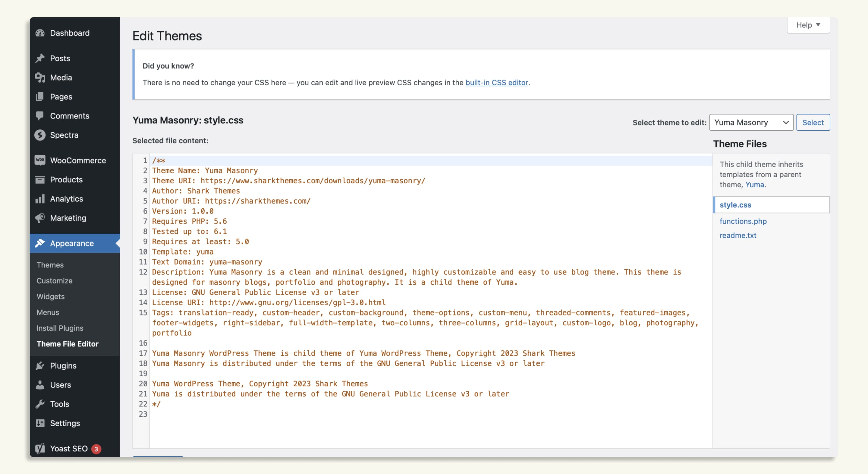Click the Media library icon
Screen dimensions: 868x474
pos(40,77)
